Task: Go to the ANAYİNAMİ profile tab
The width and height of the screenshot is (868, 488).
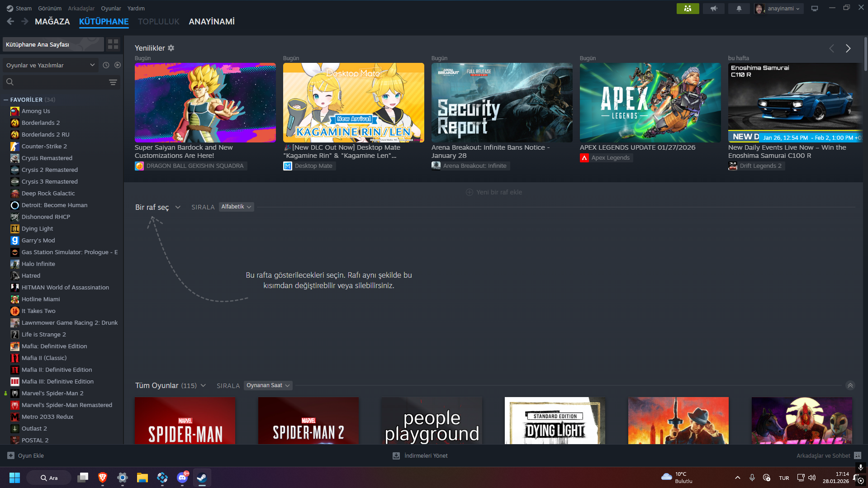Action: point(212,21)
